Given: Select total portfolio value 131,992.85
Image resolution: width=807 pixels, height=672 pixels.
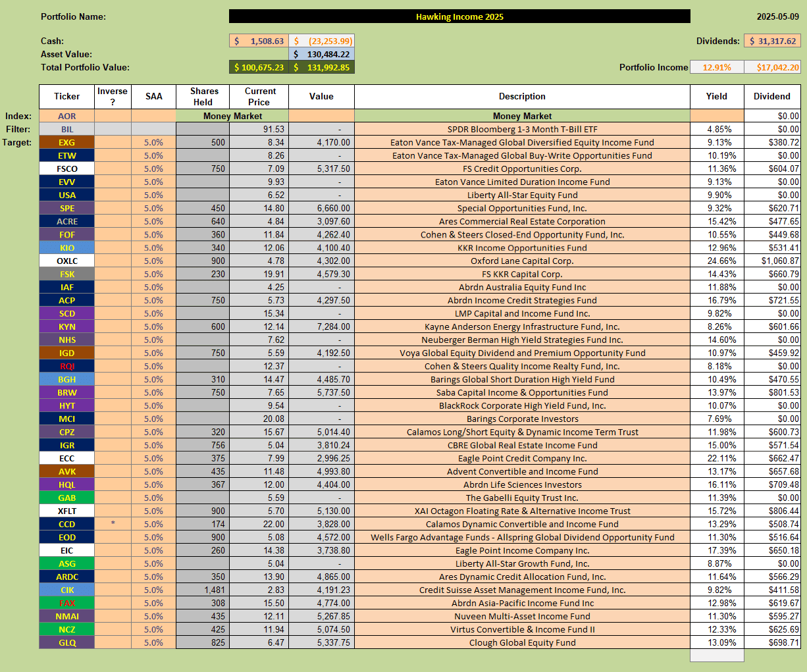Looking at the screenshot, I should (321, 67).
